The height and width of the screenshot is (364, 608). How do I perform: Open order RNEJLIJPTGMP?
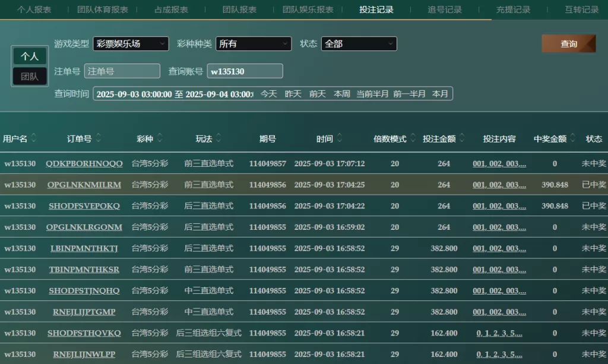coord(84,312)
